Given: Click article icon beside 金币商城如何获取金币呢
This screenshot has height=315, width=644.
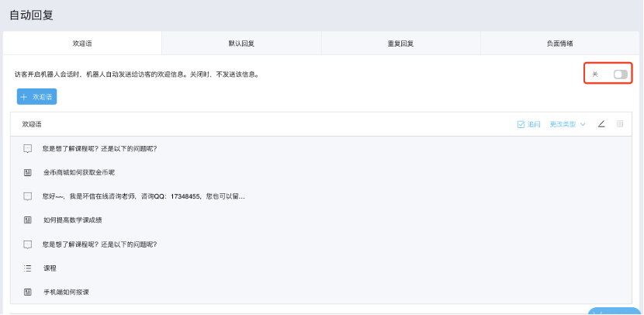Looking at the screenshot, I should [x=28, y=171].
